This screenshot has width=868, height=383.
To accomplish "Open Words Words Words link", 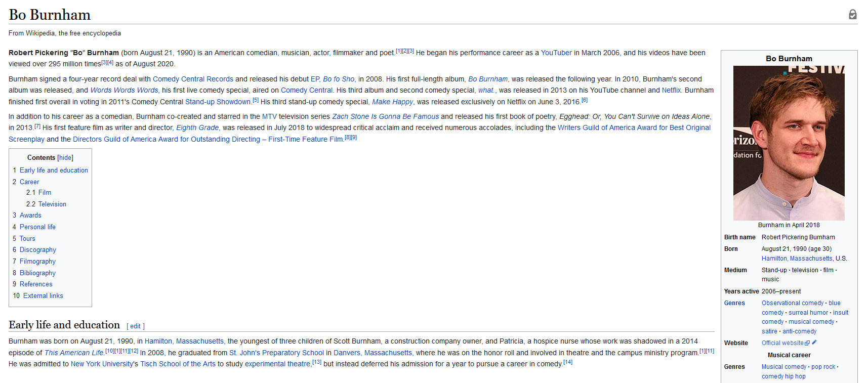I will tap(124, 90).
